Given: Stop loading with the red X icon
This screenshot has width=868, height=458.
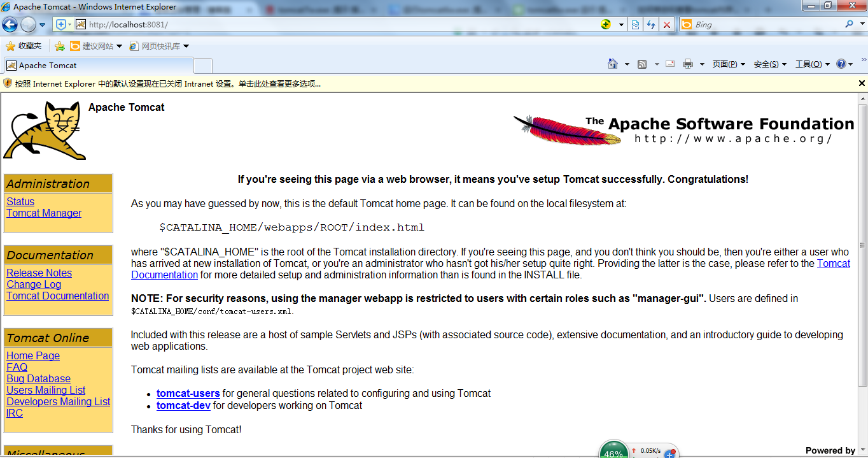Looking at the screenshot, I should coord(667,24).
